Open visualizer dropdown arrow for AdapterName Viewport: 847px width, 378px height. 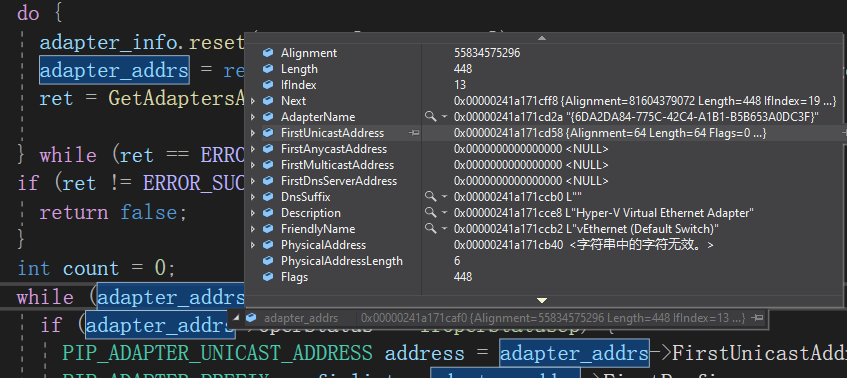[x=445, y=117]
